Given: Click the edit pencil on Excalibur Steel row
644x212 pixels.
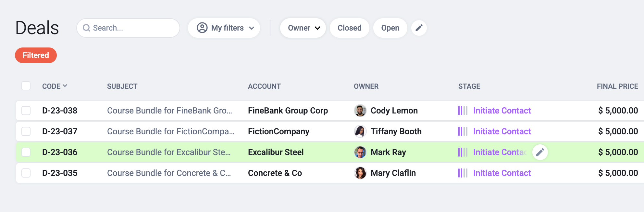Looking at the screenshot, I should tap(540, 152).
